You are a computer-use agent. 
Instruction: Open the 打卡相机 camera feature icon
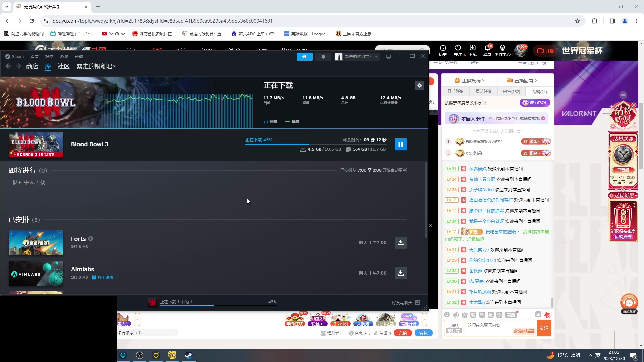pos(340,319)
